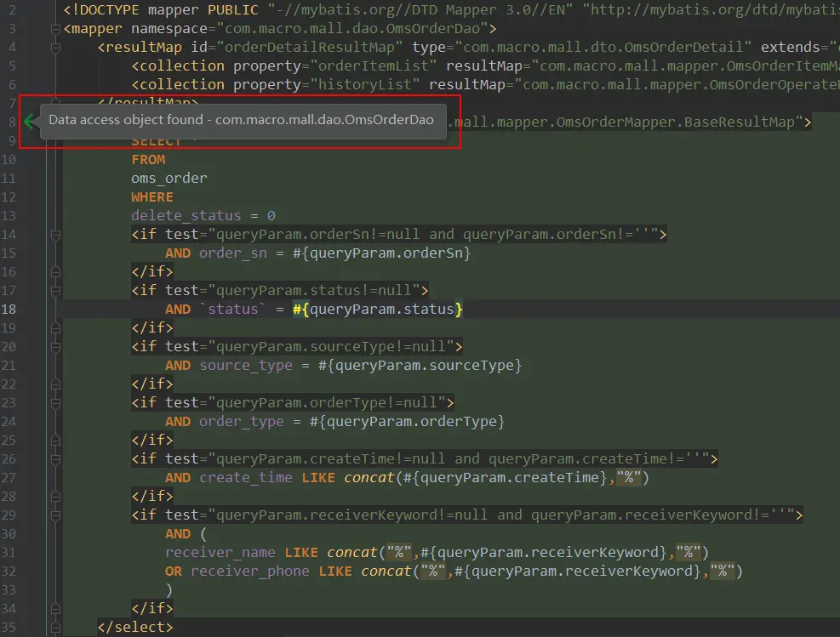840x637 pixels.
Task: Click the 'source_type' column name
Action: point(246,366)
